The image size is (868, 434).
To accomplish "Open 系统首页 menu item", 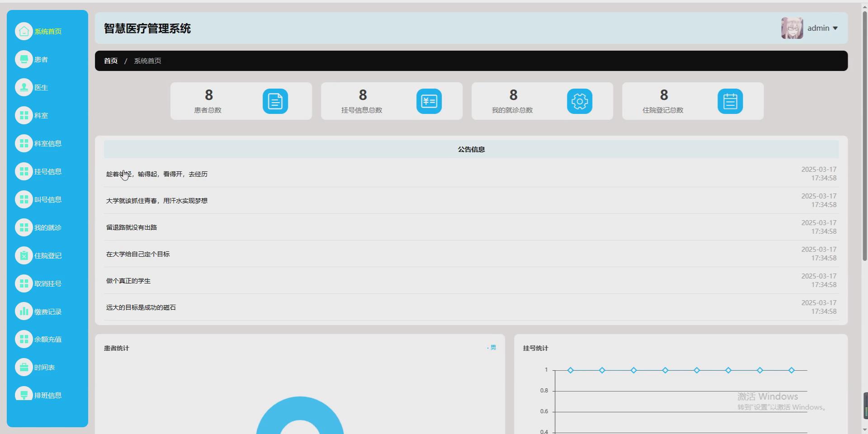I will pyautogui.click(x=48, y=31).
